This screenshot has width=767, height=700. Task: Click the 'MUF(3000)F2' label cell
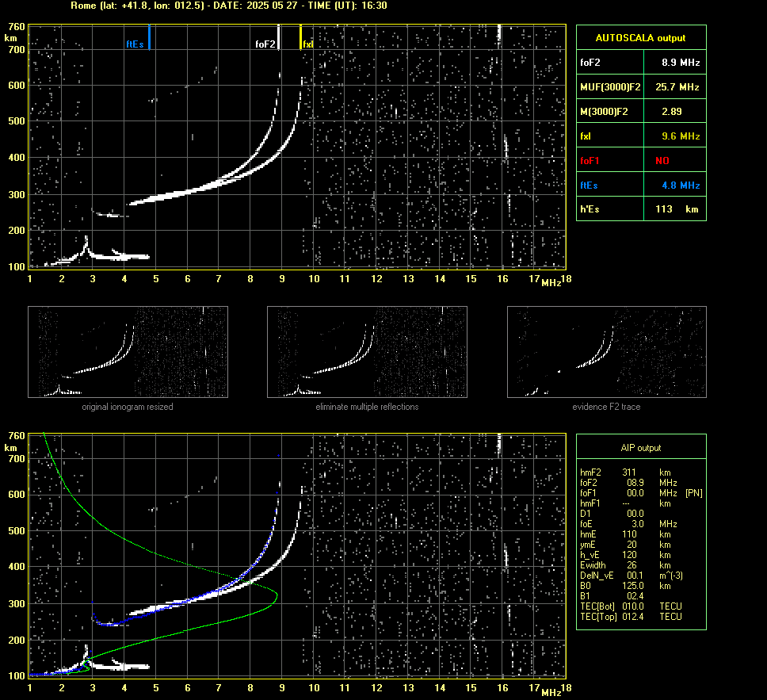610,87
